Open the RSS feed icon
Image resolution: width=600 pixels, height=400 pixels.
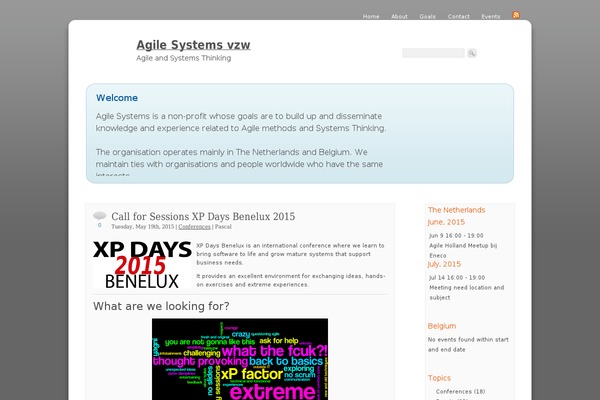pyautogui.click(x=516, y=15)
